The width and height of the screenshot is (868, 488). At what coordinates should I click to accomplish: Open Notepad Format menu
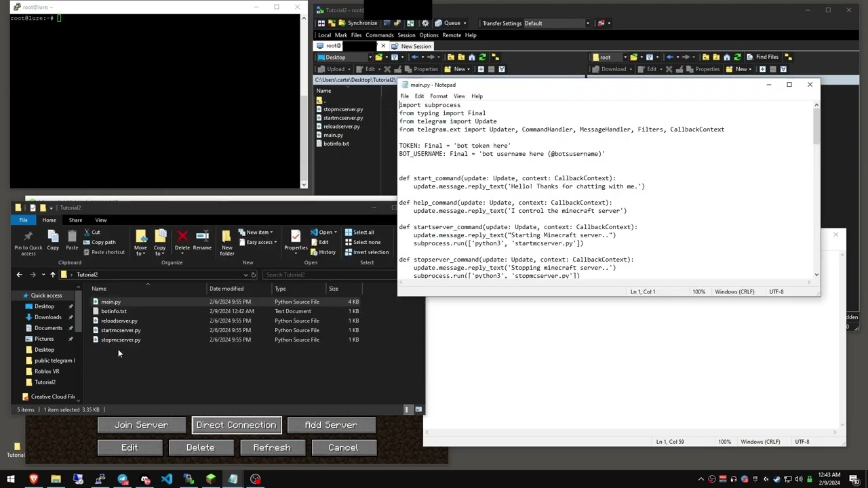click(439, 96)
